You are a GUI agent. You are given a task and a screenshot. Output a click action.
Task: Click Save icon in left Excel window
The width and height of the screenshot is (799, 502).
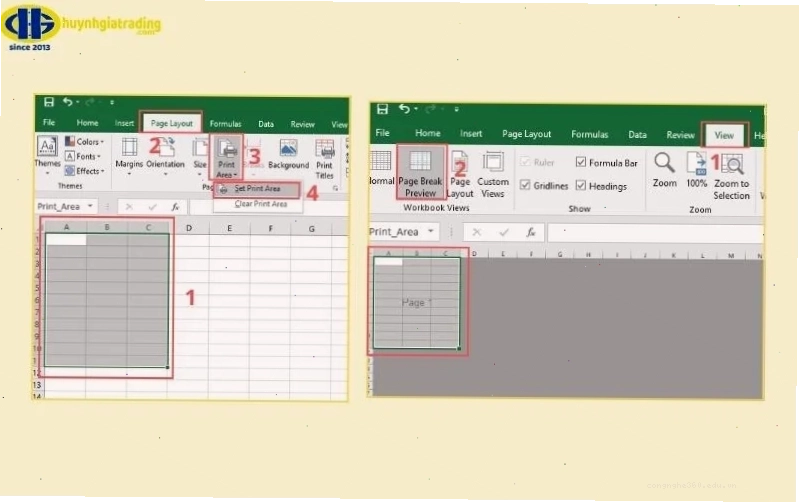click(x=49, y=102)
